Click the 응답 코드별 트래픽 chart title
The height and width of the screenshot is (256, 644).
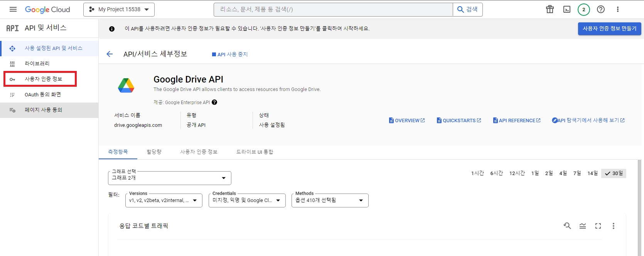(144, 226)
